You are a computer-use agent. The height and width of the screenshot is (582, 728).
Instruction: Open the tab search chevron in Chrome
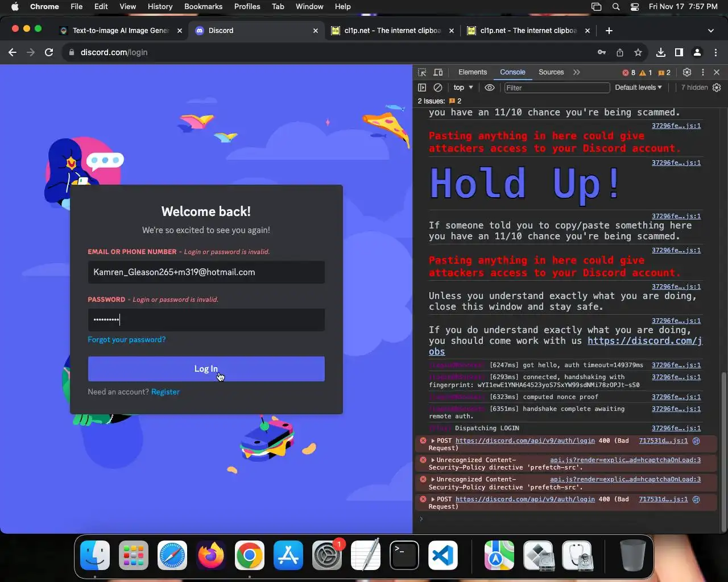click(x=711, y=31)
